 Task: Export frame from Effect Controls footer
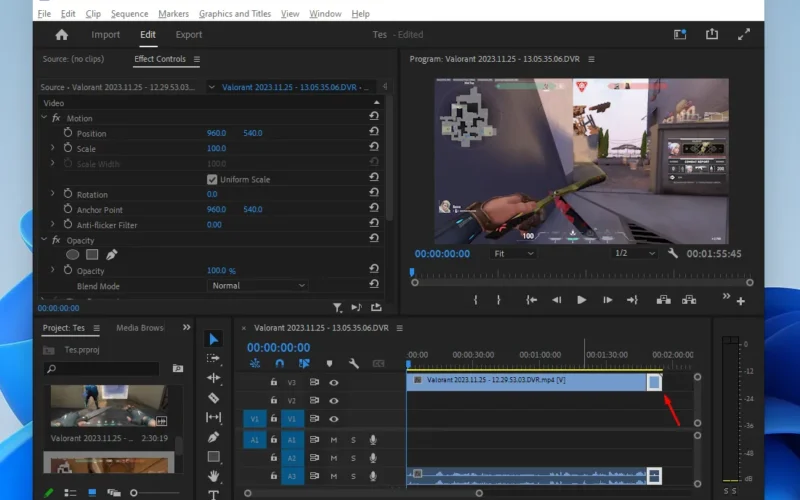point(376,307)
